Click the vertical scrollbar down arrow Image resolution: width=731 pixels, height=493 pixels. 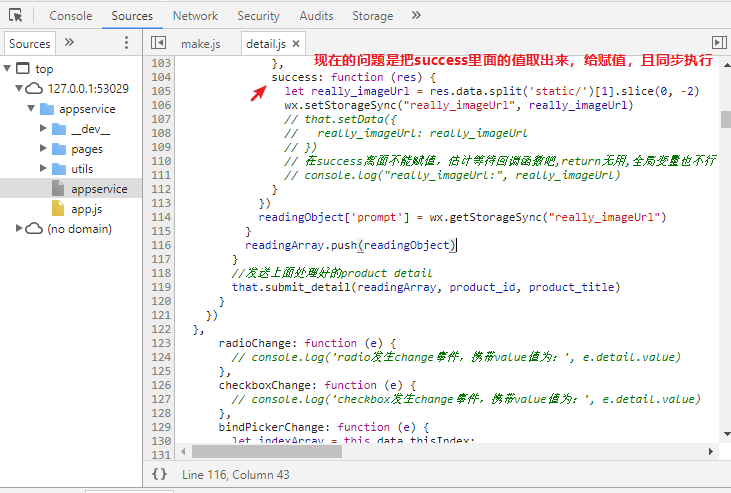(726, 434)
